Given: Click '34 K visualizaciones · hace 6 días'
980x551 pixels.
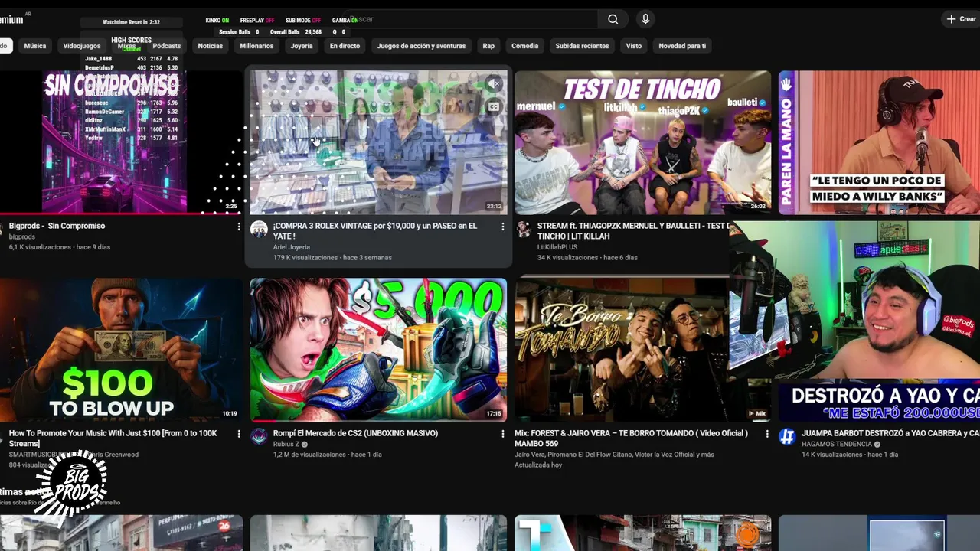Looking at the screenshot, I should (587, 258).
